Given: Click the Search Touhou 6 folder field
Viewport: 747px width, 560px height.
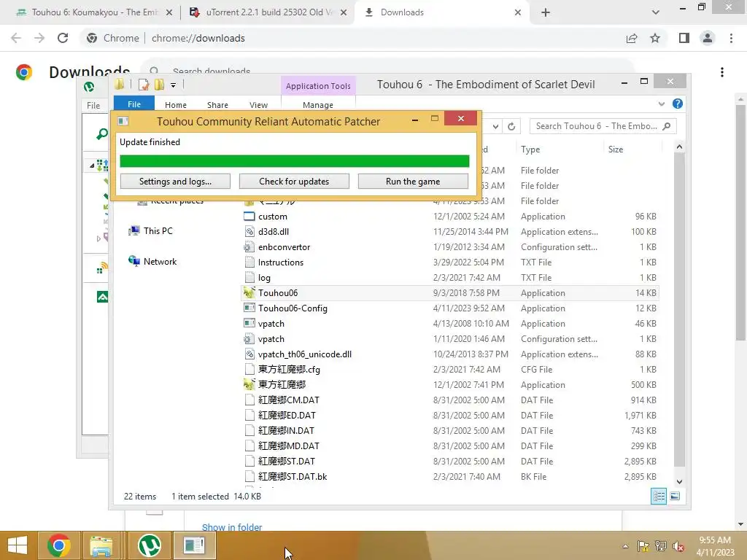Looking at the screenshot, I should click(603, 126).
